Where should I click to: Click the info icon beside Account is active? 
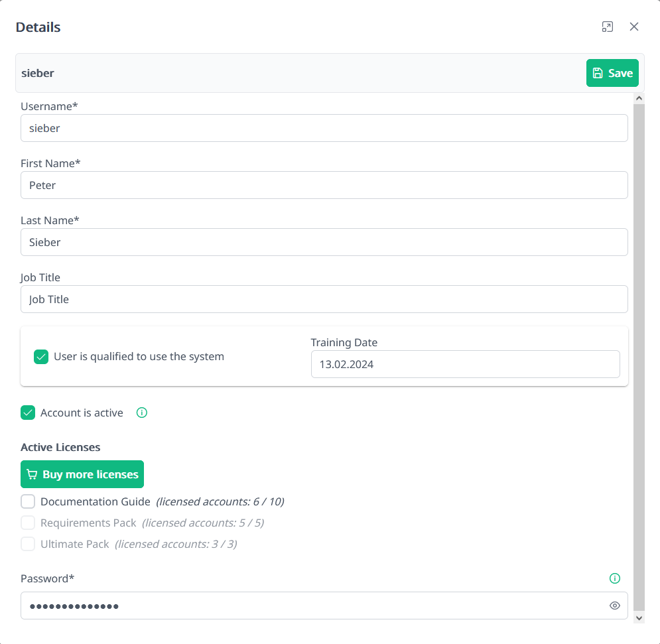click(x=141, y=413)
